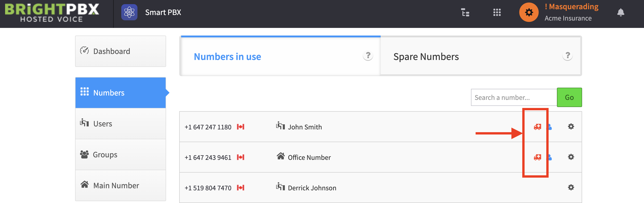Viewport: 644px width, 203px height.
Task: Open the Smart PBX atom app icon
Action: point(129,12)
